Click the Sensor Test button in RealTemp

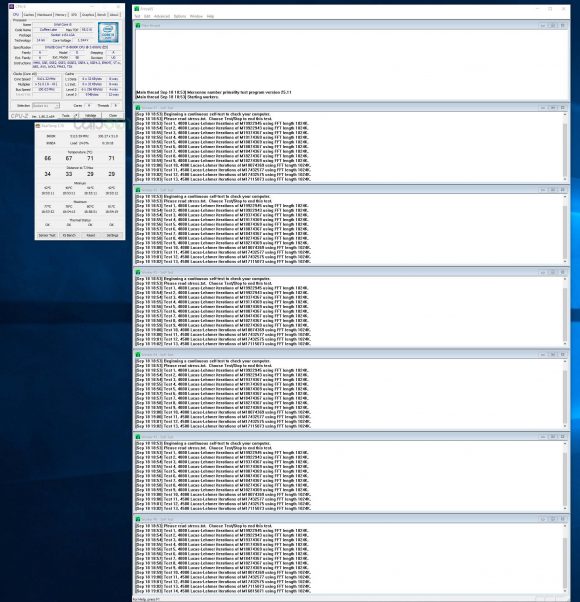[x=47, y=235]
